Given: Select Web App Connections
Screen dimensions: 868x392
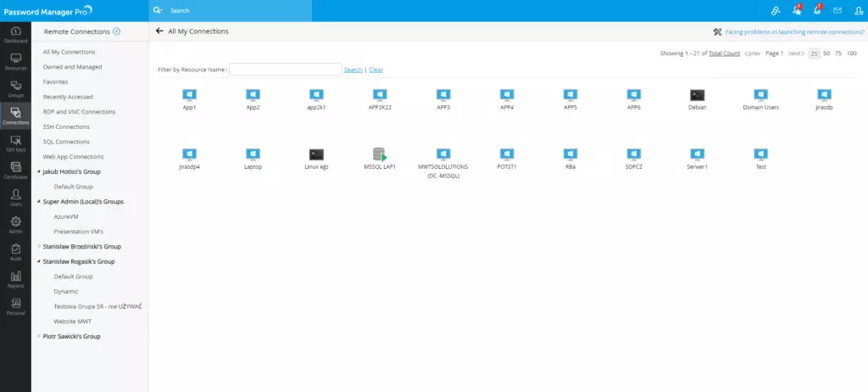Looking at the screenshot, I should tap(75, 156).
